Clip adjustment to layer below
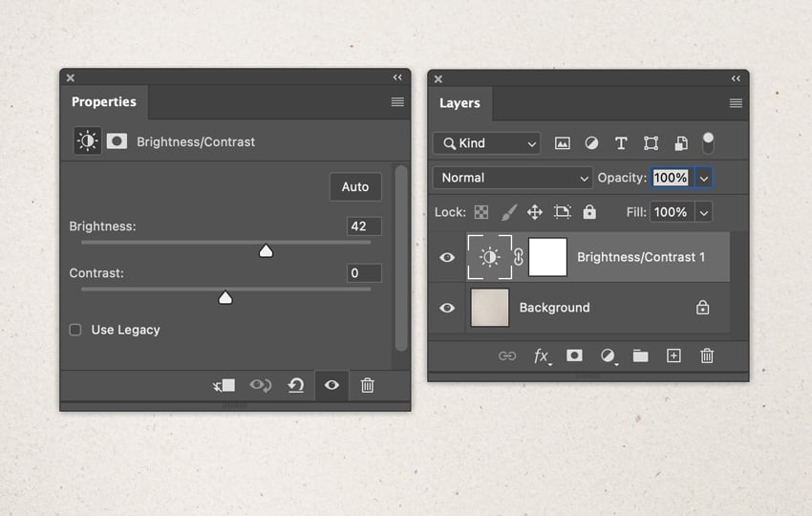The width and height of the screenshot is (812, 516). [224, 385]
